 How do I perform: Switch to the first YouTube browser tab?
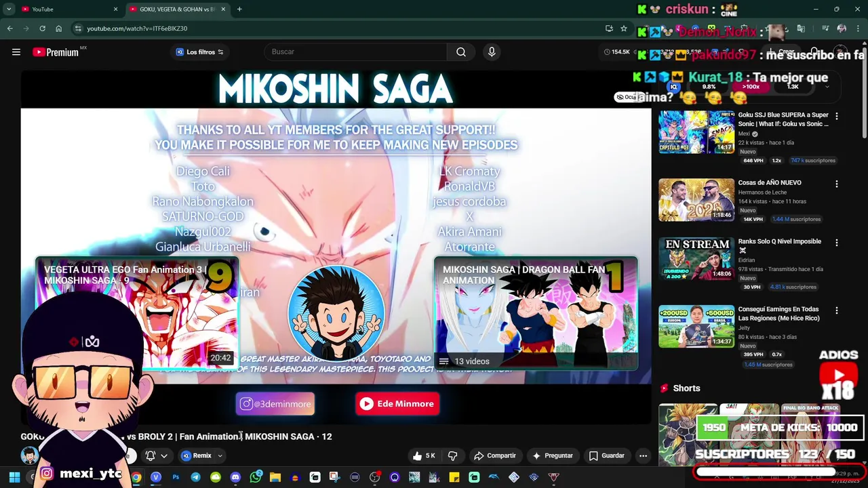68,9
